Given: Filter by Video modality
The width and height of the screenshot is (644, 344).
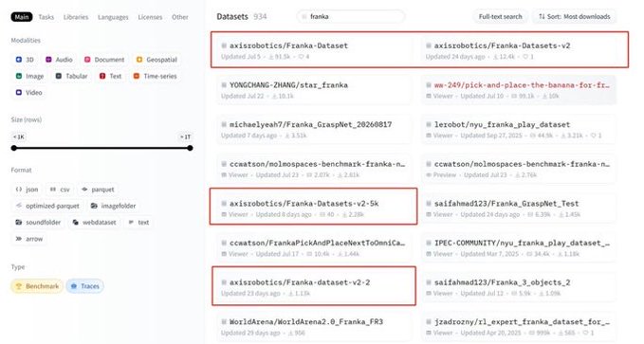Looking at the screenshot, I should (x=28, y=92).
